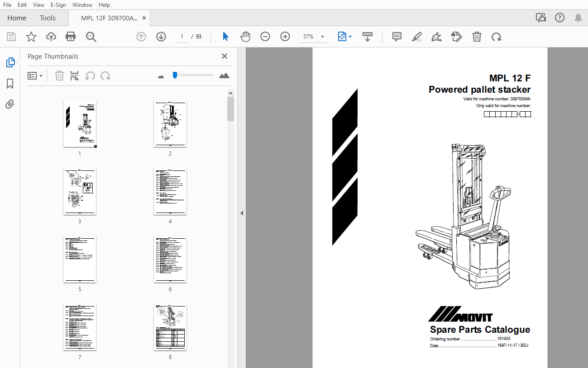Open the Attachments paperclip panel
The width and height of the screenshot is (588, 368).
coord(10,104)
